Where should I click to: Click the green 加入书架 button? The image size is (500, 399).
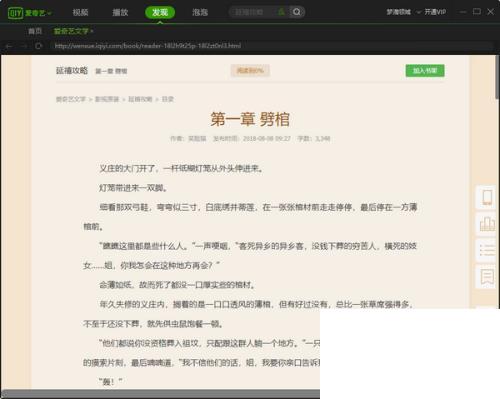[x=425, y=71]
